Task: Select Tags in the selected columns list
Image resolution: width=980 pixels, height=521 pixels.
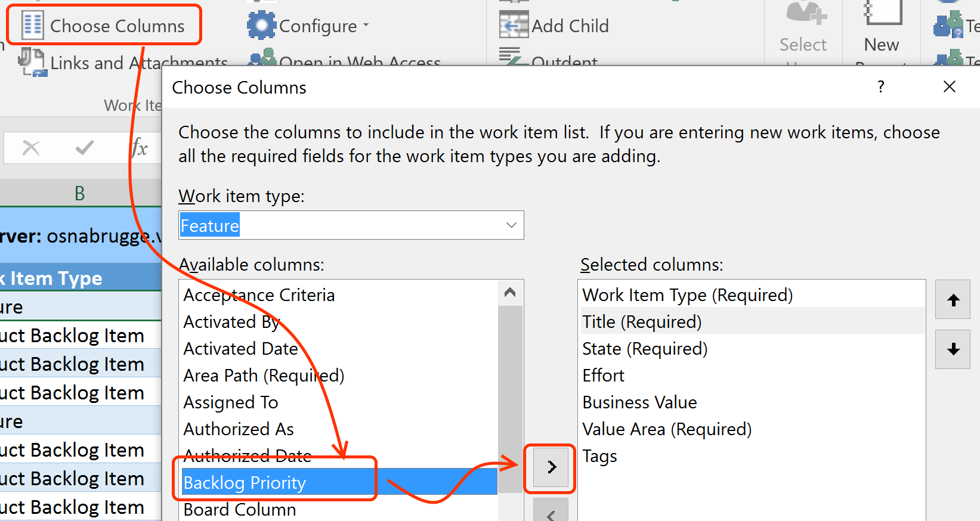Action: 599,456
